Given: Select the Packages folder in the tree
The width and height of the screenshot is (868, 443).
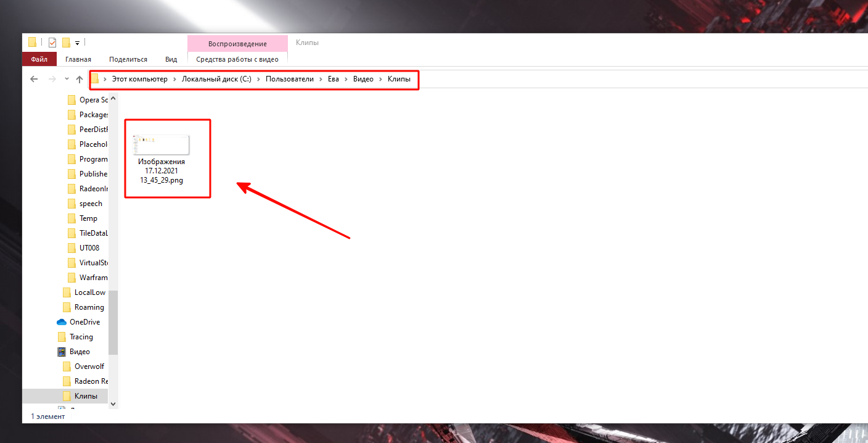Looking at the screenshot, I should click(88, 115).
